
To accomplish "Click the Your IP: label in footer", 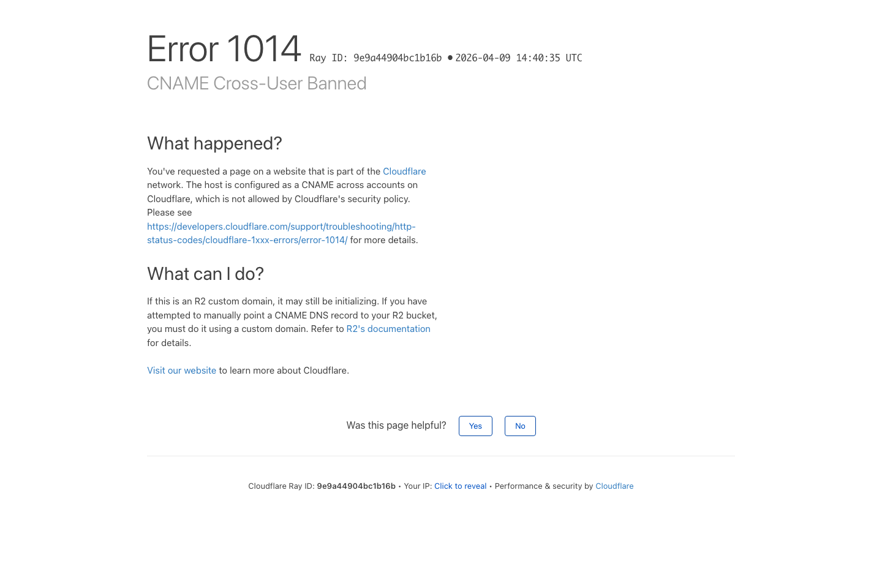I will [x=418, y=486].
